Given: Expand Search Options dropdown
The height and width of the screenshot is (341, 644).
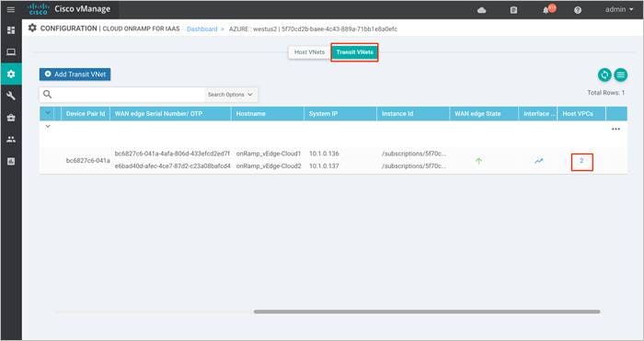Looking at the screenshot, I should coord(230,95).
